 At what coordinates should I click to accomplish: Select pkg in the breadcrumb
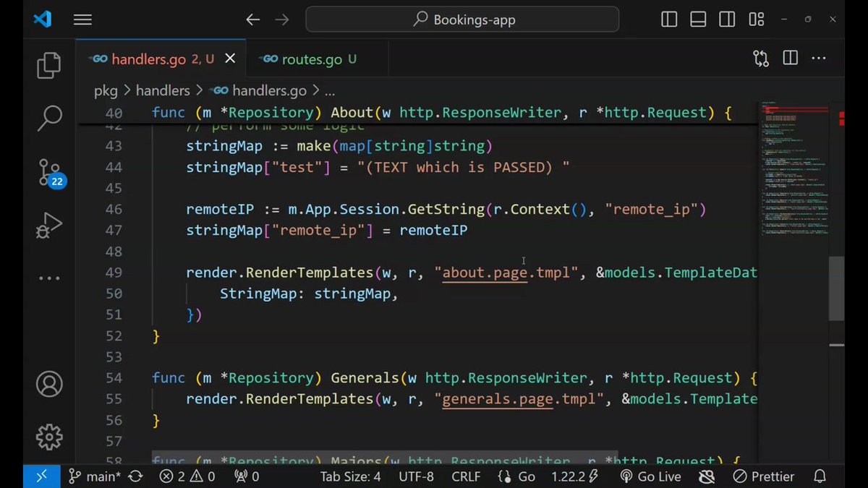tap(106, 90)
